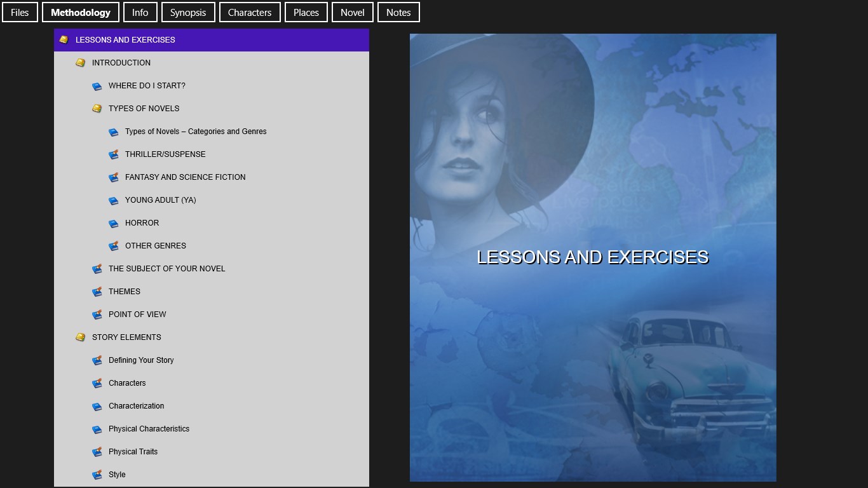Go to the Files section
This screenshot has width=868, height=488.
(x=20, y=12)
